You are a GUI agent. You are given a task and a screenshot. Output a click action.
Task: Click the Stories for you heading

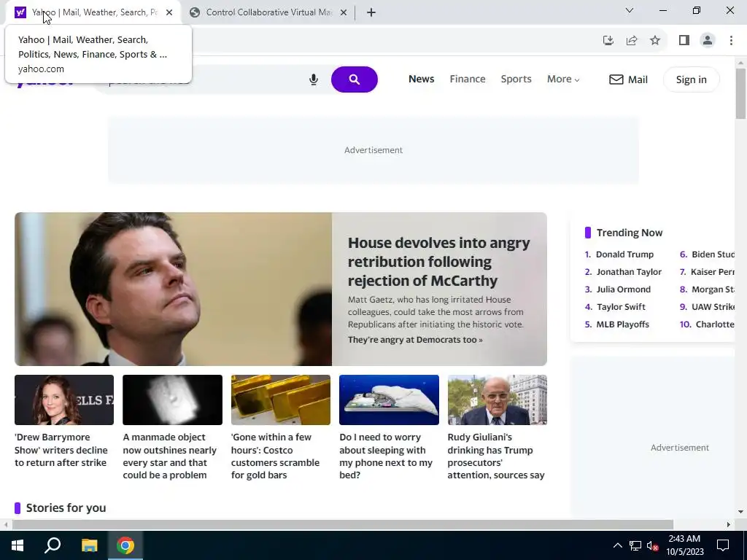click(66, 508)
